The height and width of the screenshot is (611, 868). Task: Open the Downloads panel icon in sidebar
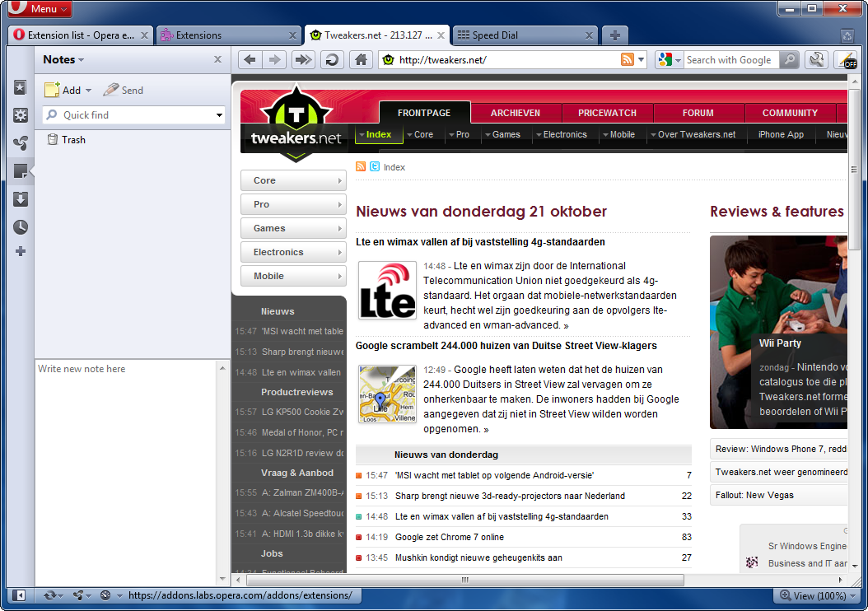click(x=21, y=199)
